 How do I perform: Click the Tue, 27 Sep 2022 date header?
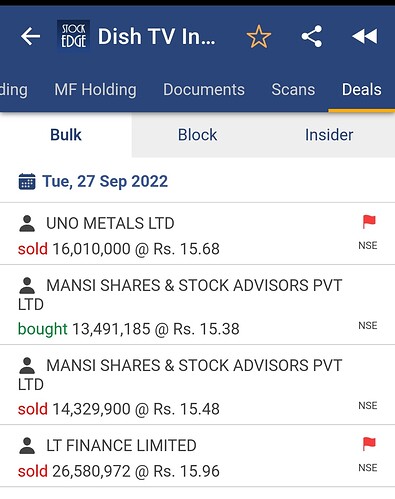point(105,182)
